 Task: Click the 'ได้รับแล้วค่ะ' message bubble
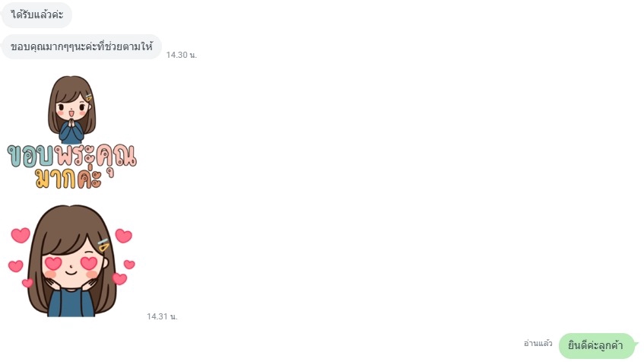point(36,15)
